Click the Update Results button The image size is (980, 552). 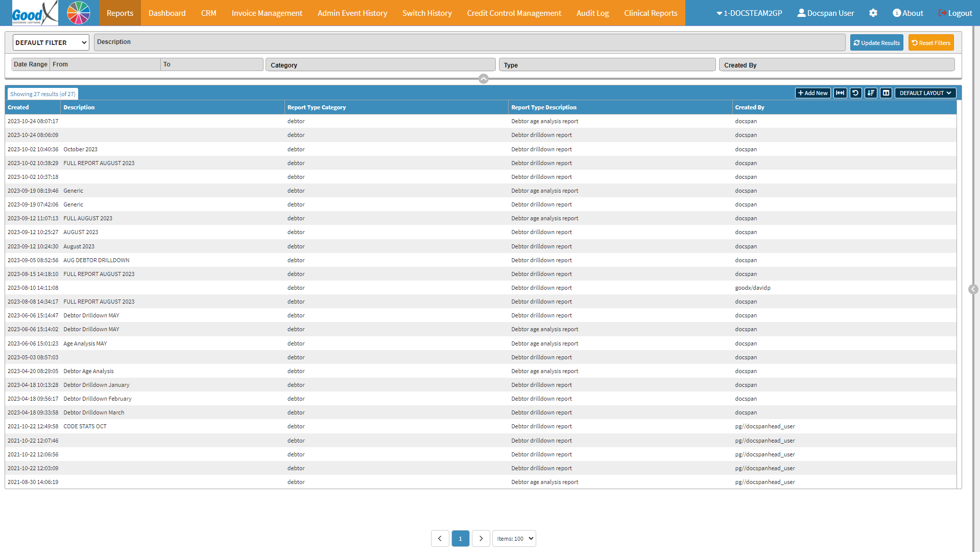tap(876, 43)
